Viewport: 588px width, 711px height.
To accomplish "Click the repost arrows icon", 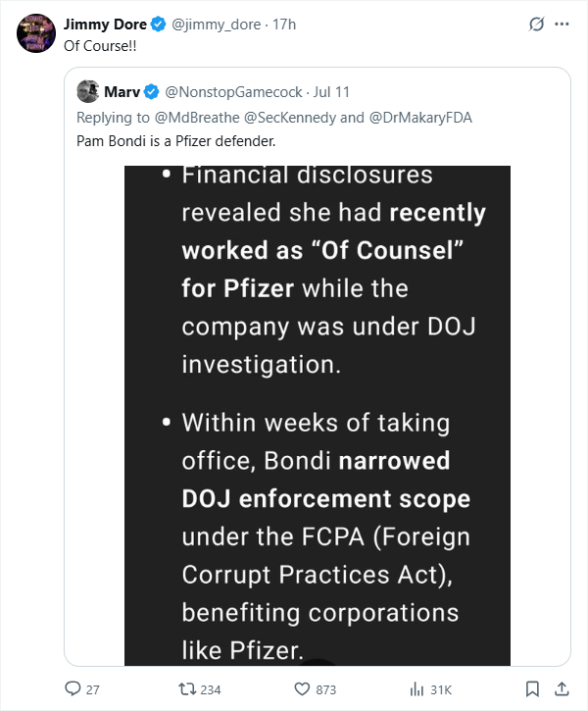I will [x=186, y=689].
